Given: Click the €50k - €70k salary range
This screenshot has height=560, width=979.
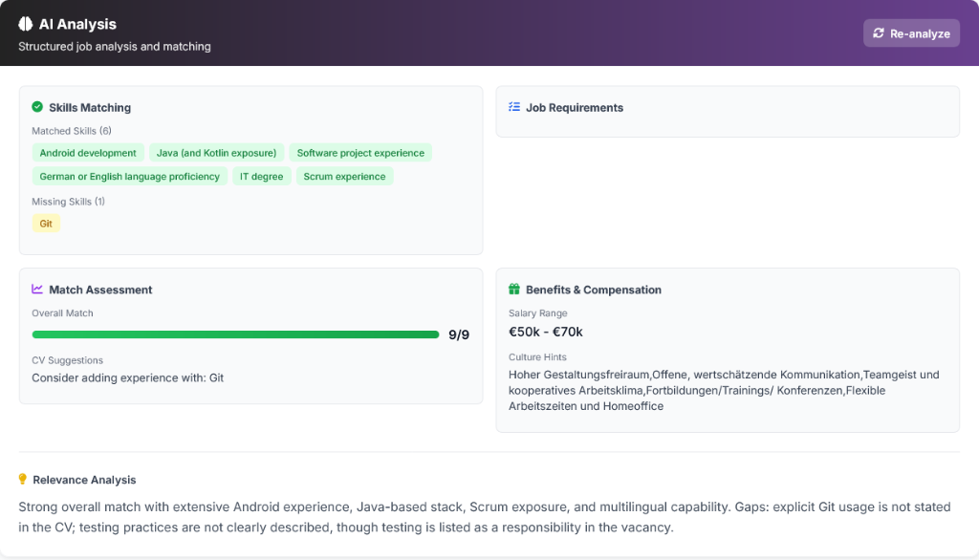Looking at the screenshot, I should [x=546, y=332].
